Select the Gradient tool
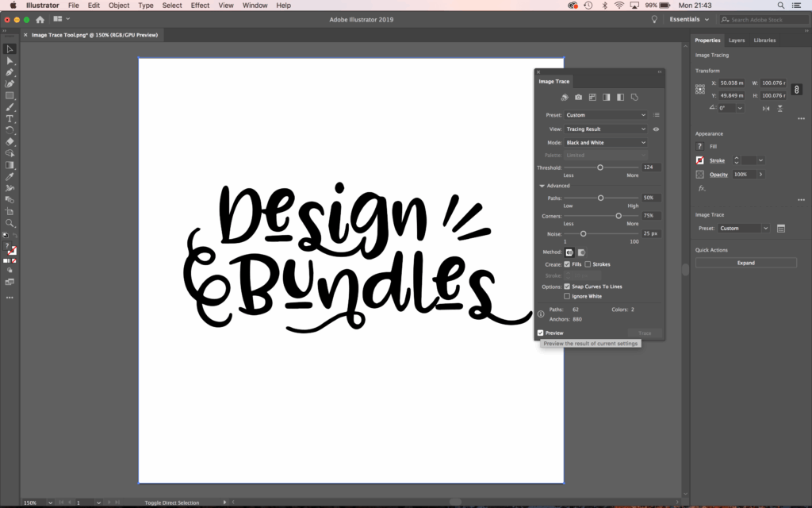The width and height of the screenshot is (812, 508). [x=10, y=165]
